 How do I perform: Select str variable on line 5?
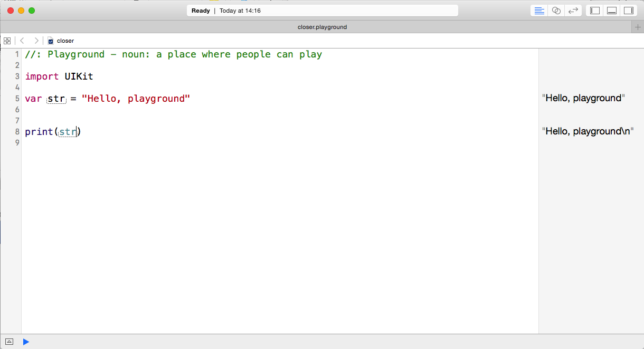click(56, 99)
